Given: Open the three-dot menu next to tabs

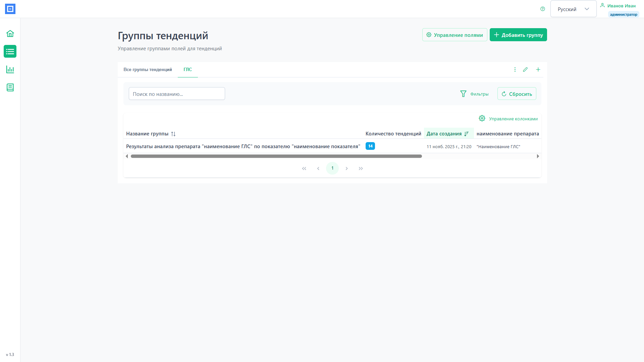Looking at the screenshot, I should [x=515, y=70].
